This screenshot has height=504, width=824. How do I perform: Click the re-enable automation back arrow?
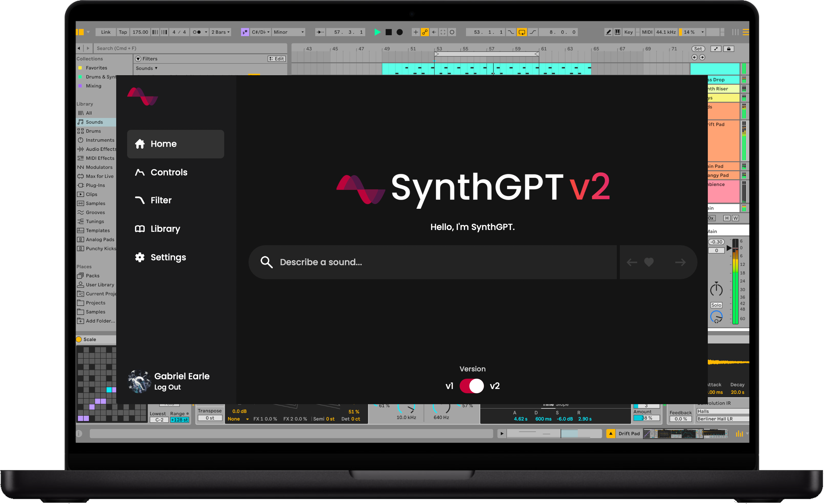pyautogui.click(x=434, y=32)
